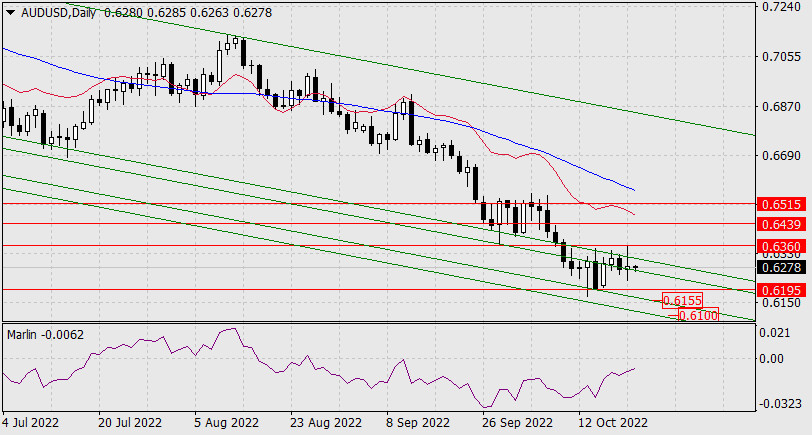Select the OHLC values 0.6280 0.6285 0.6263 0.6278
The image size is (812, 435).
[188, 13]
